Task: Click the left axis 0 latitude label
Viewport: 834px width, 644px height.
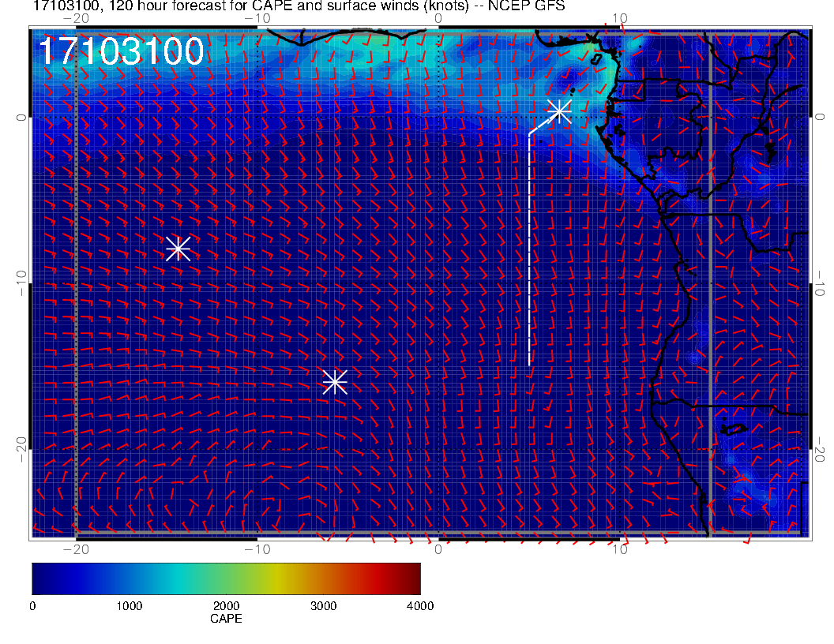Action: coord(20,117)
